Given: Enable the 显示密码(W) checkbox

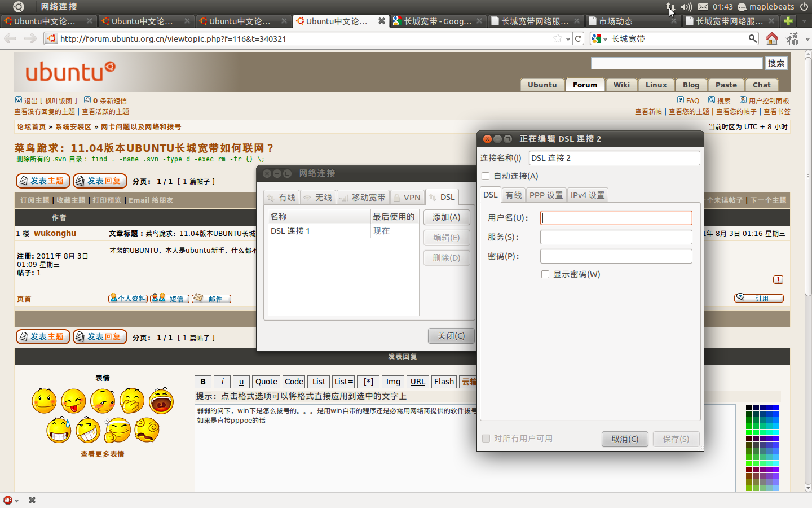Looking at the screenshot, I should coord(545,274).
